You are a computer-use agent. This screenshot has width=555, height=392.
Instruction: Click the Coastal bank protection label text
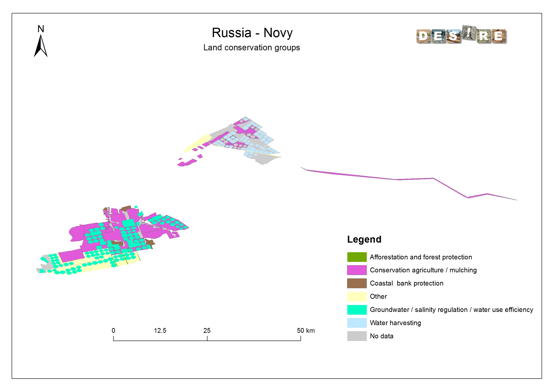coord(406,283)
